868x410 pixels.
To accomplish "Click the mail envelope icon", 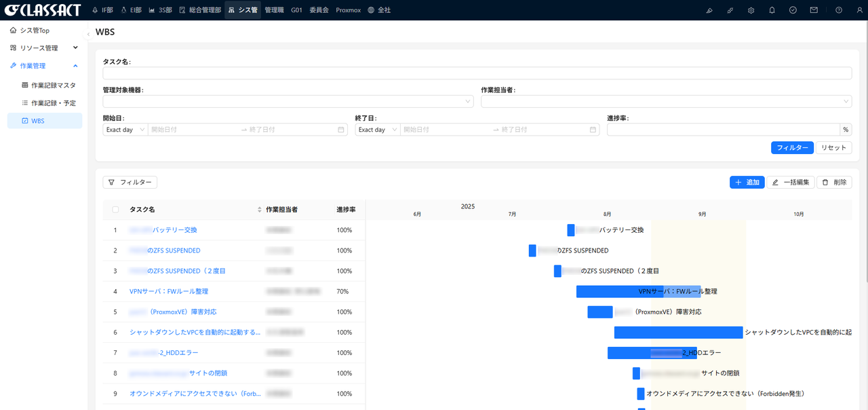I will [x=814, y=10].
